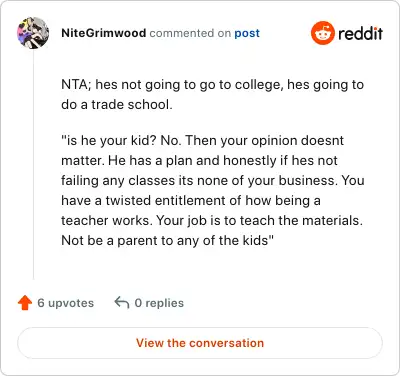Click the line "failing any classes its none"
Viewport: 400px width, 376px height.
[x=213, y=181]
